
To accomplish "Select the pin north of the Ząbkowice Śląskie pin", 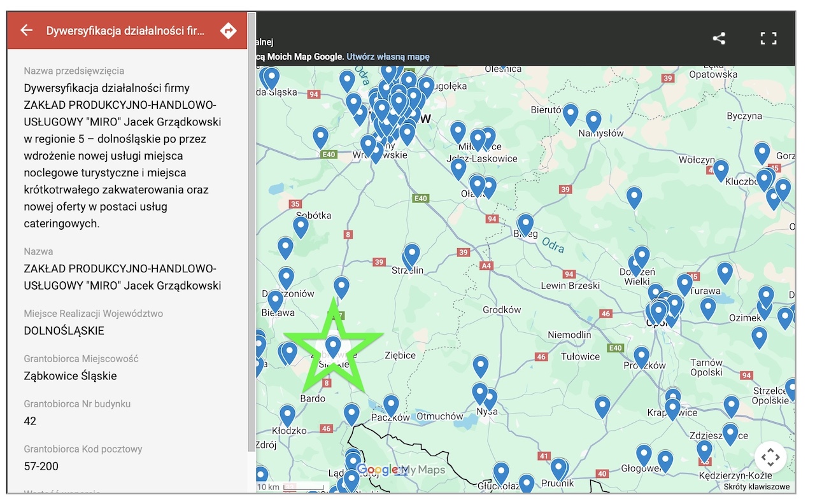I will coord(342,288).
